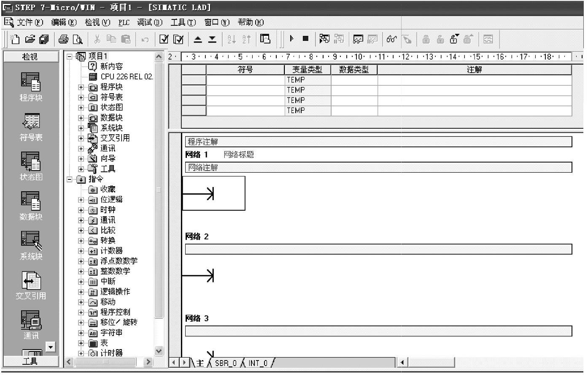Switch to the 主 program tab
This screenshot has width=588, height=377.
click(200, 363)
